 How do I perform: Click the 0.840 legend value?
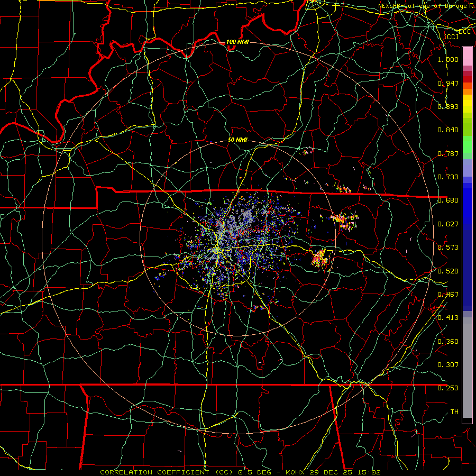coord(448,130)
